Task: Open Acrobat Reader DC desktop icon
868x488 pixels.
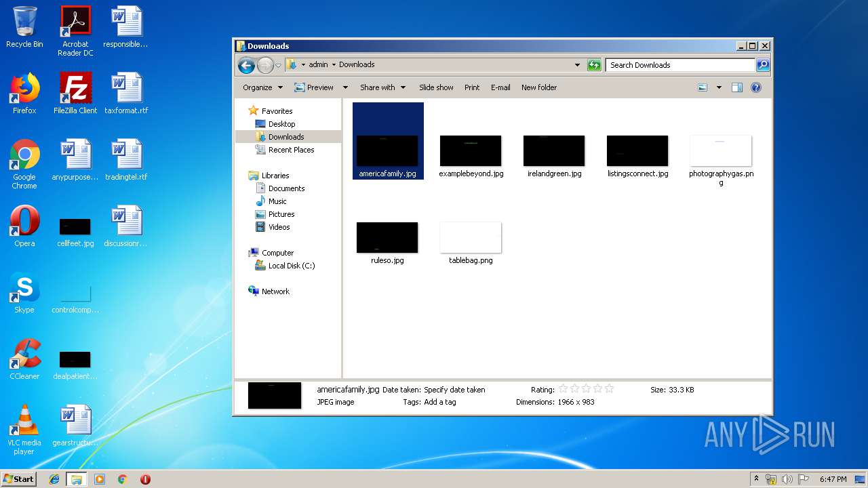Action: [75, 31]
